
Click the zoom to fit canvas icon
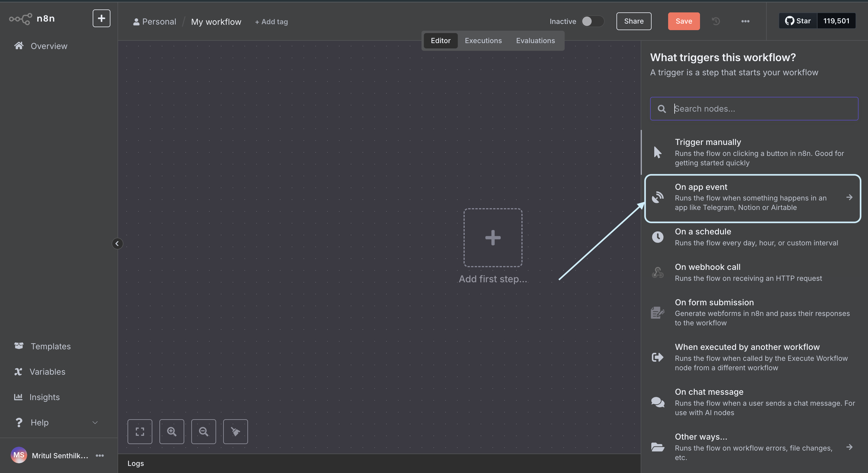click(x=140, y=432)
